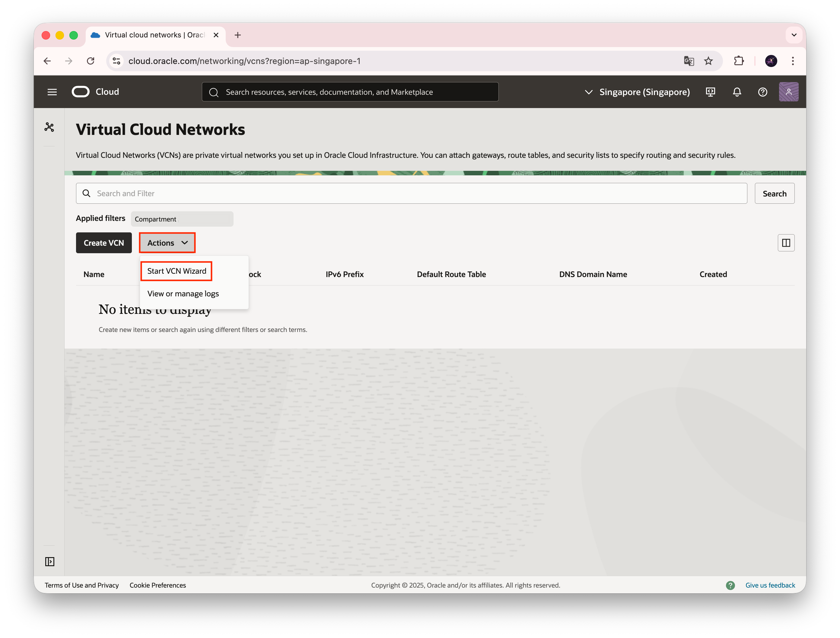Screen dimensions: 840x638
Task: Collapse the Actions dropdown
Action: coord(167,243)
